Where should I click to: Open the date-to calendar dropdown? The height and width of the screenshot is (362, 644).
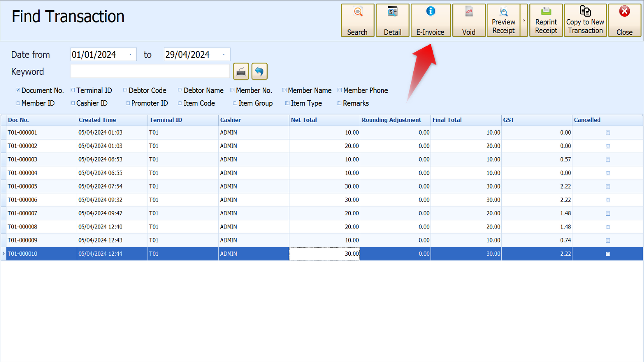[x=224, y=54]
